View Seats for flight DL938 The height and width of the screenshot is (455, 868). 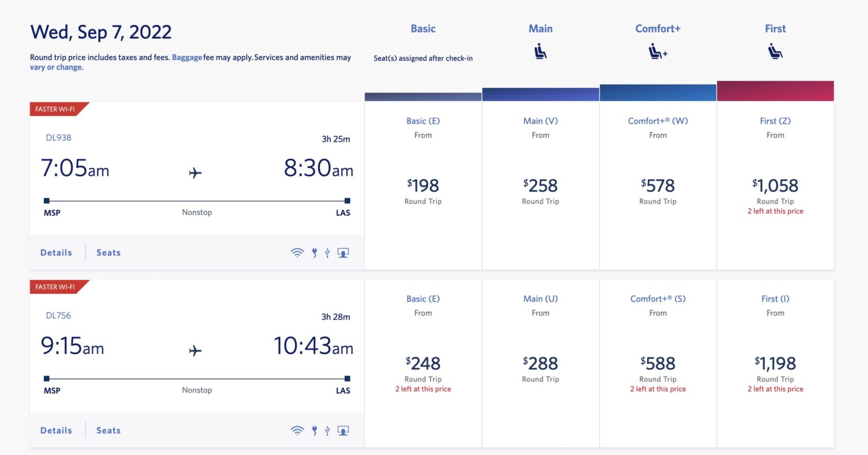coord(108,252)
